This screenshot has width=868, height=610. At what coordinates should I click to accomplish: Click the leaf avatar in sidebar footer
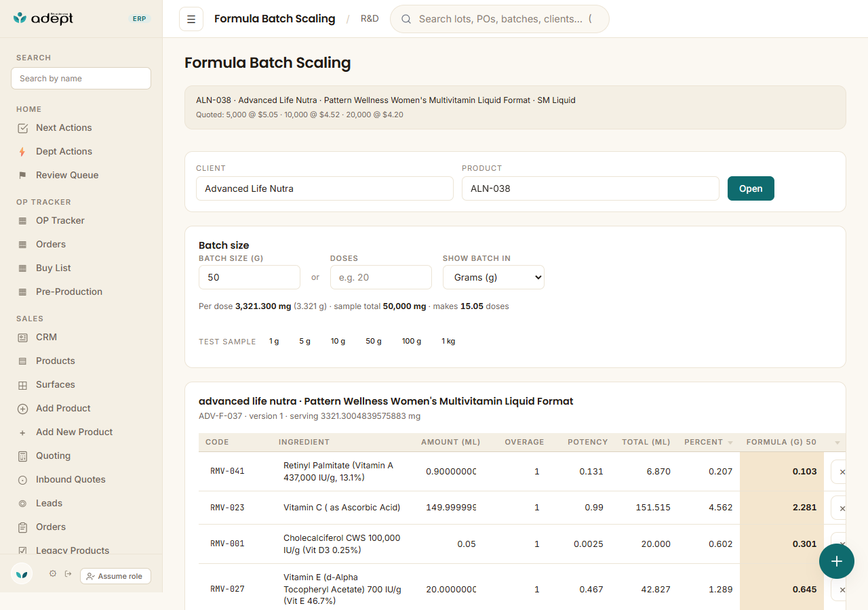click(22, 574)
